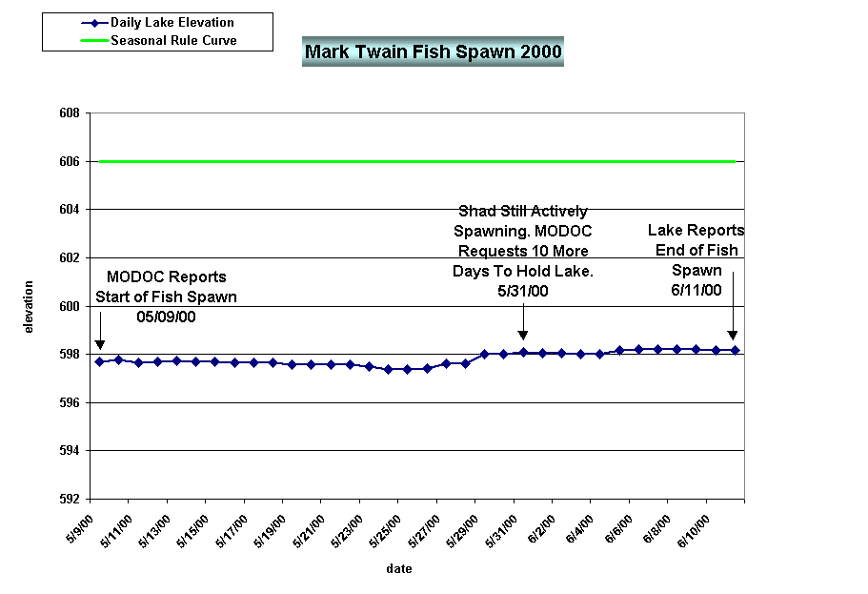Click the 5/25/00 date label
The height and width of the screenshot is (594, 868).
coord(385,531)
